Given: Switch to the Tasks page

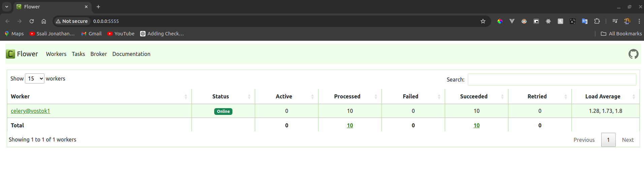Looking at the screenshot, I should tap(78, 54).
